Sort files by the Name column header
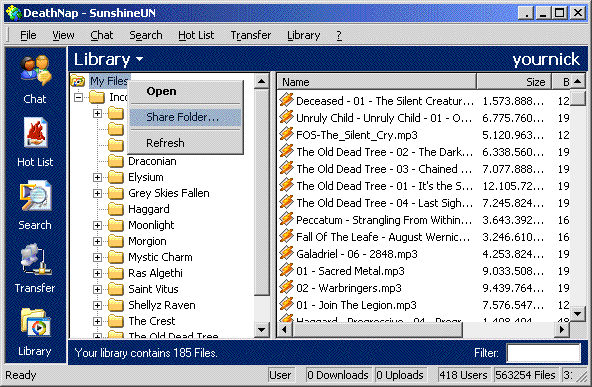Screen dimensions: 592x387 point(376,82)
